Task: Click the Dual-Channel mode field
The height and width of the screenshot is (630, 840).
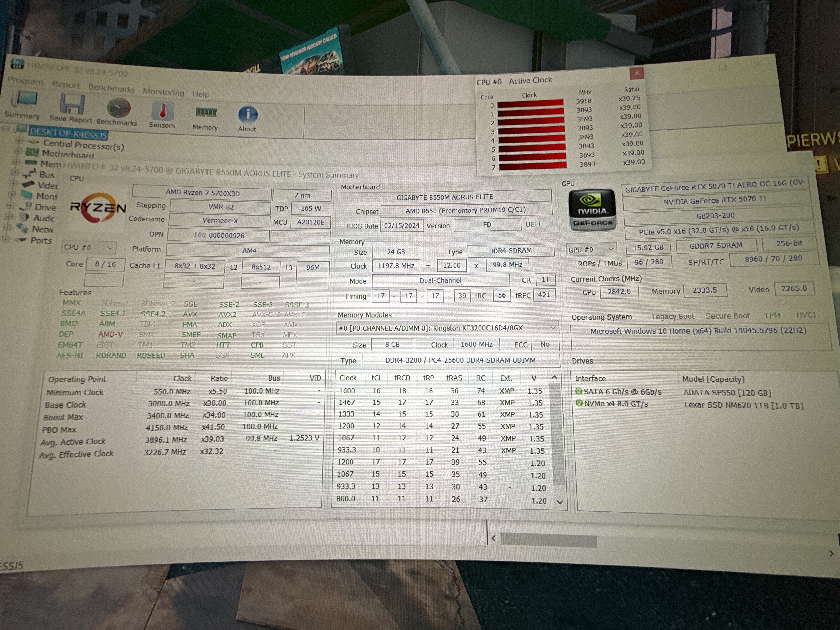Action: click(440, 280)
